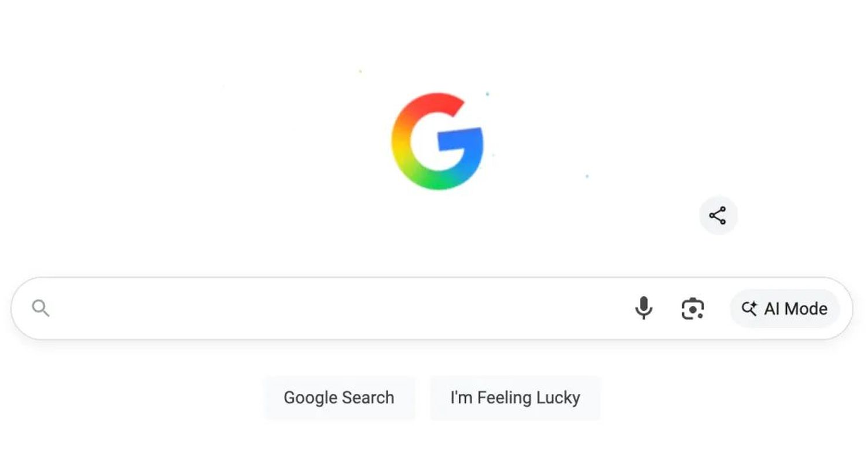Click the word "Lucky" on the button

pos(558,398)
